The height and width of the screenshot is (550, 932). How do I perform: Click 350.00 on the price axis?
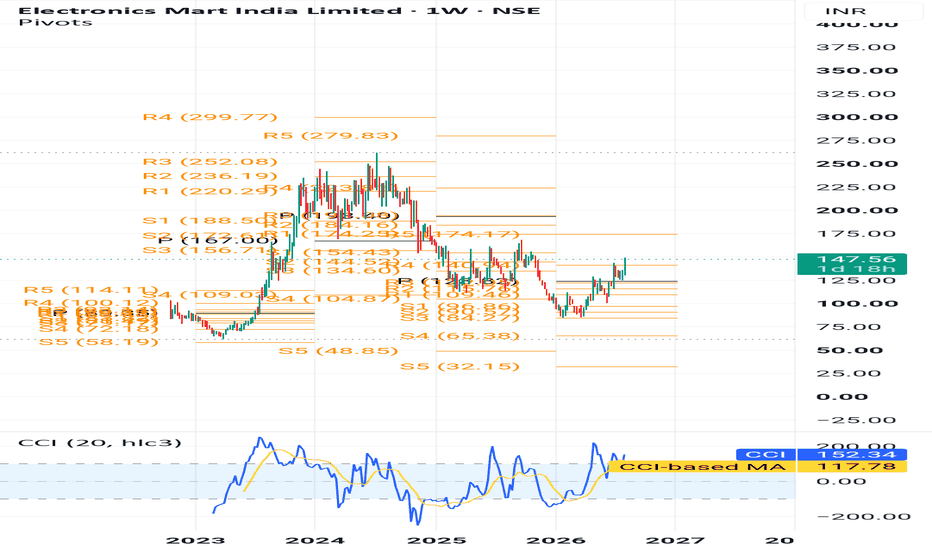(x=857, y=71)
